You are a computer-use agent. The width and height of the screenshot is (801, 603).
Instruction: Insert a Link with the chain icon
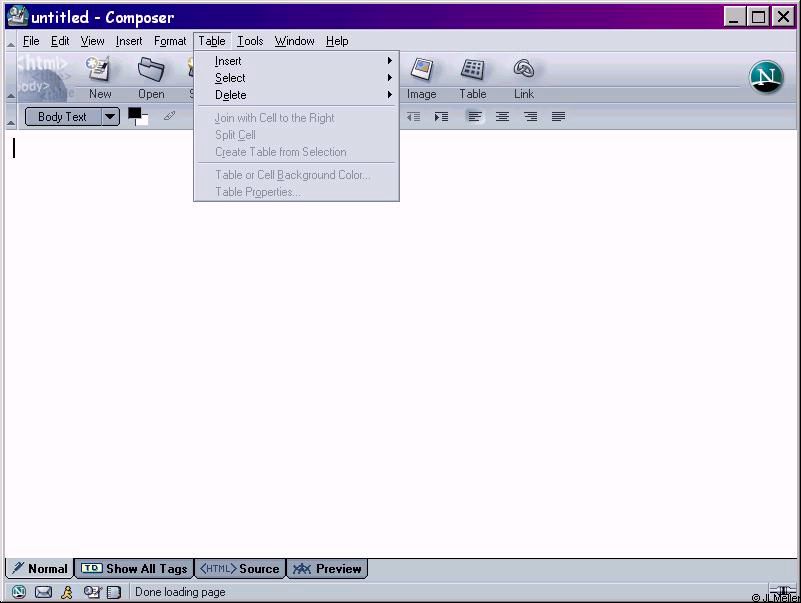524,68
